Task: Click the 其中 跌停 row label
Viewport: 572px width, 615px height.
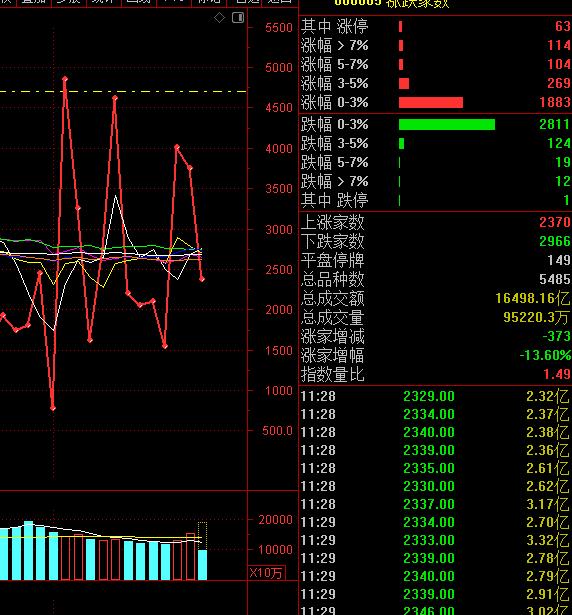Action: coord(335,200)
